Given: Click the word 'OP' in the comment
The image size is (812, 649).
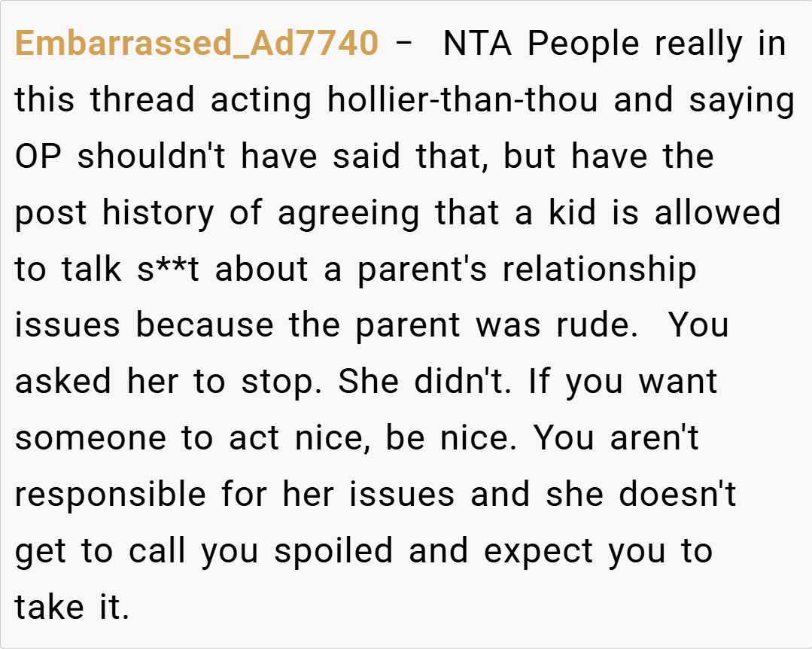Looking at the screenshot, I should [38, 157].
